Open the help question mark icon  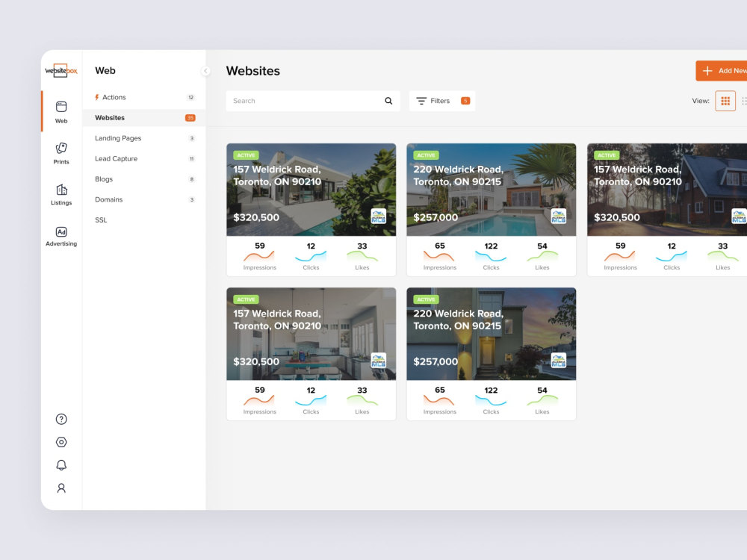click(61, 419)
